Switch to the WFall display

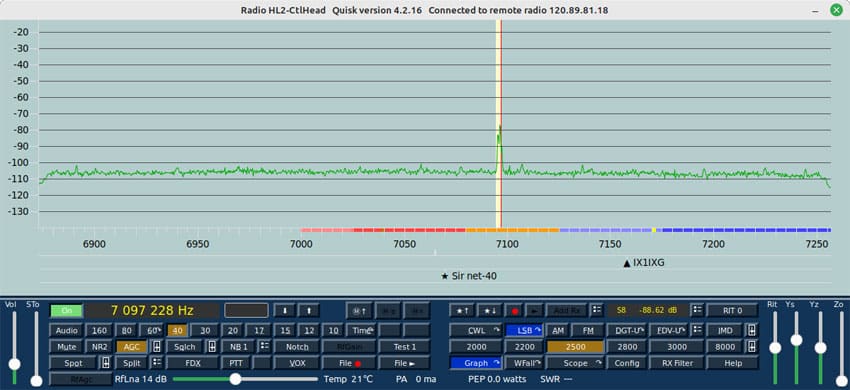(x=524, y=363)
